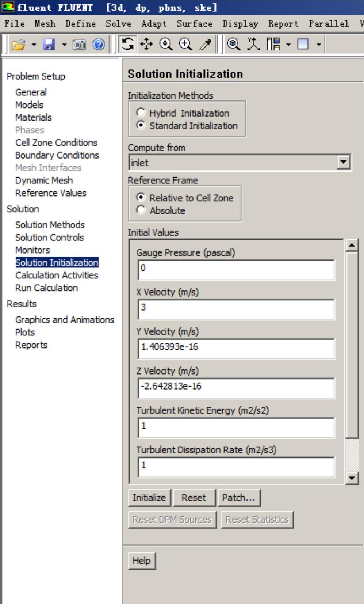This screenshot has width=364, height=604.
Task: Choose Relative to Cell Zone option
Action: coord(141,197)
